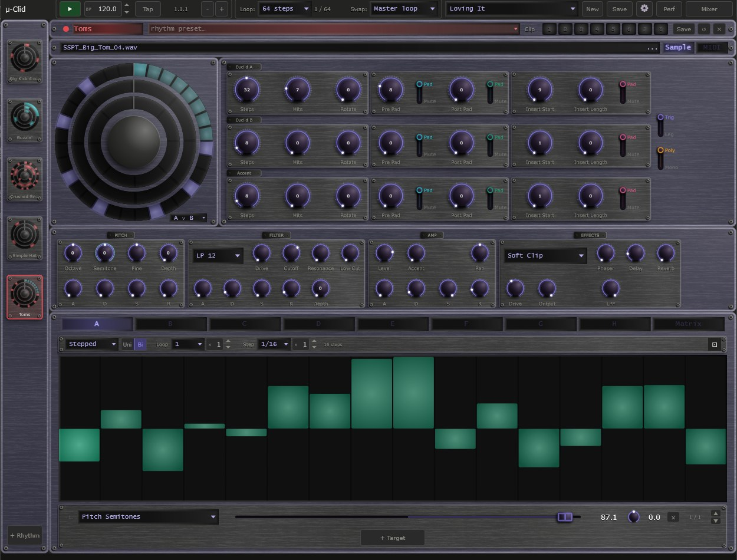Image resolution: width=737 pixels, height=560 pixels.
Task: Open the LP 12 filter type dropdown
Action: 218,255
